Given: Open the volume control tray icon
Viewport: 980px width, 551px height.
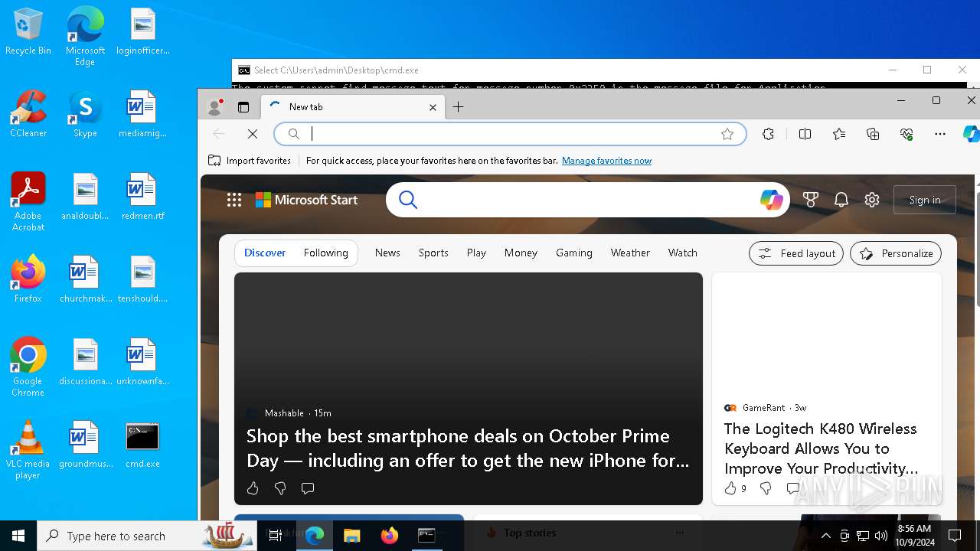Looking at the screenshot, I should point(881,536).
